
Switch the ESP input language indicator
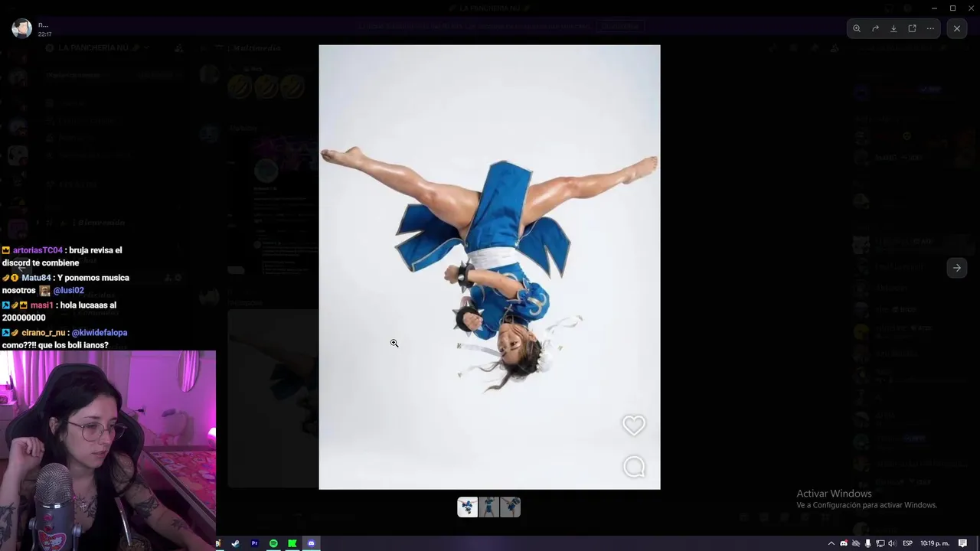pos(908,543)
